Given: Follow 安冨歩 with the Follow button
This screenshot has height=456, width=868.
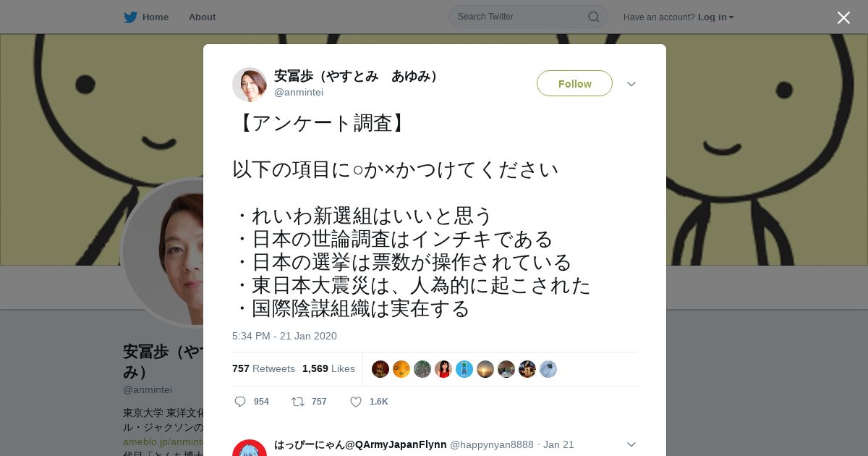Looking at the screenshot, I should click(574, 84).
